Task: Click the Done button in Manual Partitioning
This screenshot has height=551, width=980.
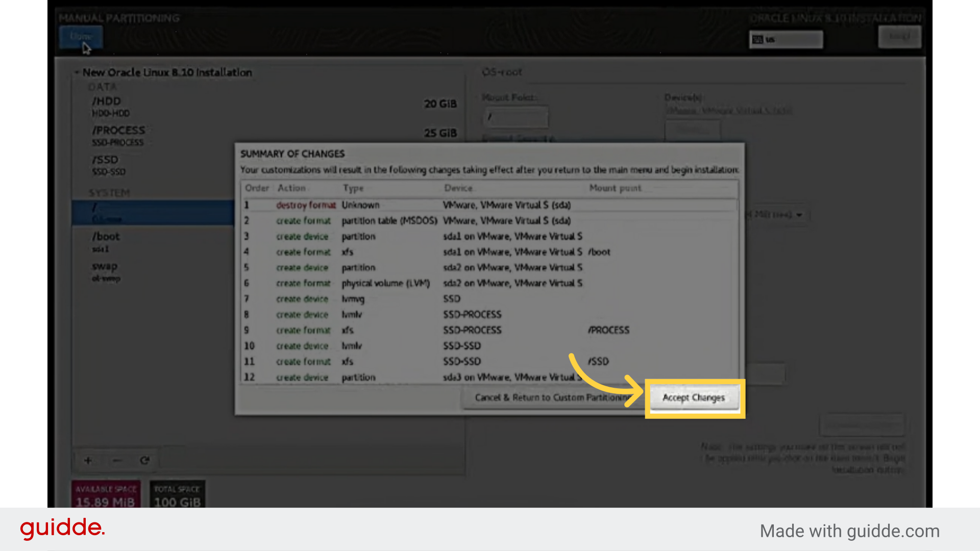Action: (x=80, y=37)
